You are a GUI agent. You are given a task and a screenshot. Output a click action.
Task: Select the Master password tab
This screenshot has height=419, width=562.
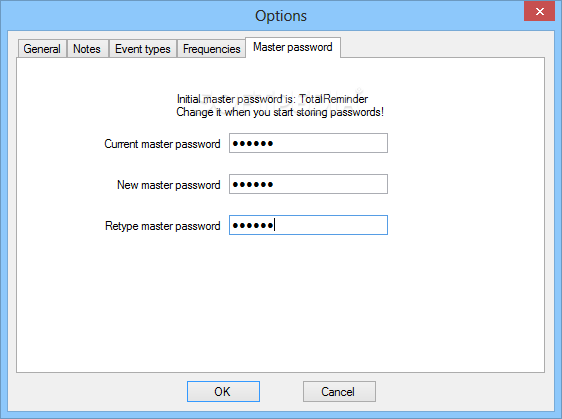pyautogui.click(x=293, y=47)
